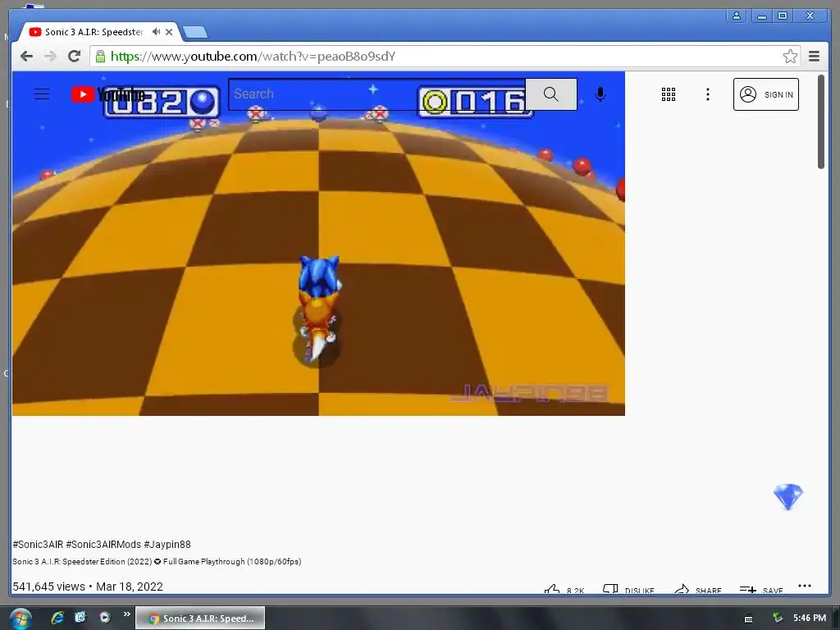Open the 5:46 PM clock
The width and height of the screenshot is (840, 630).
(810, 619)
